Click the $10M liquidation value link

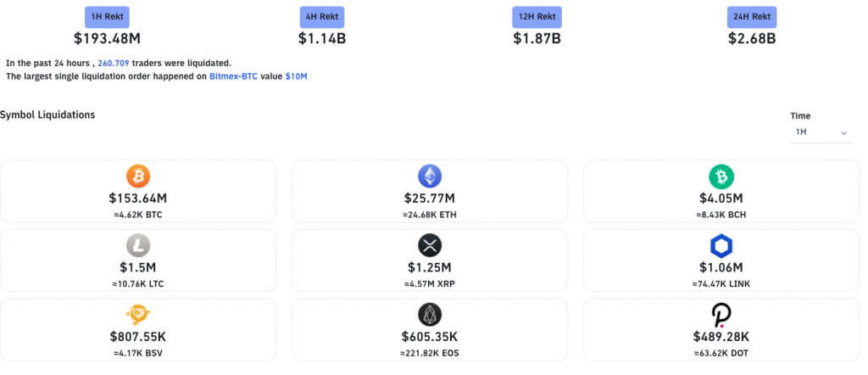coord(297,76)
